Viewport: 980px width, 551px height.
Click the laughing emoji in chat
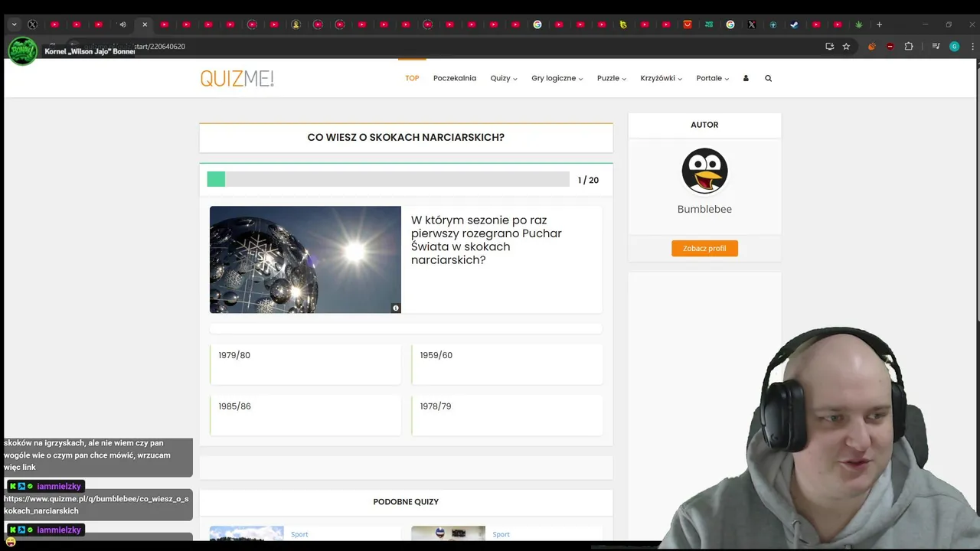(x=11, y=542)
